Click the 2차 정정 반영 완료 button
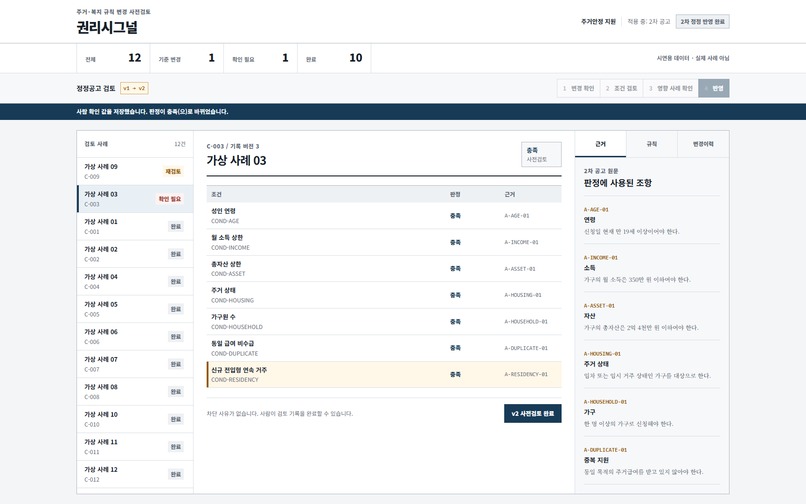The width and height of the screenshot is (806, 504). click(x=702, y=22)
